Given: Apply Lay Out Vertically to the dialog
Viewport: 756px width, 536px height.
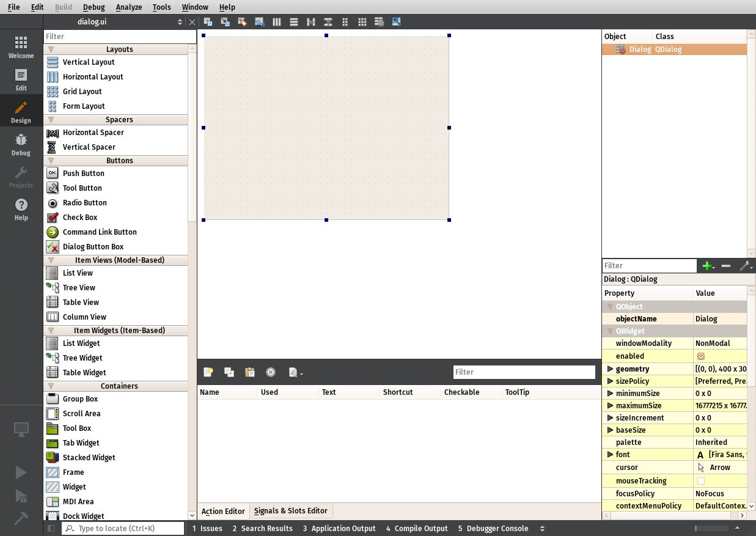Looking at the screenshot, I should click(x=294, y=21).
